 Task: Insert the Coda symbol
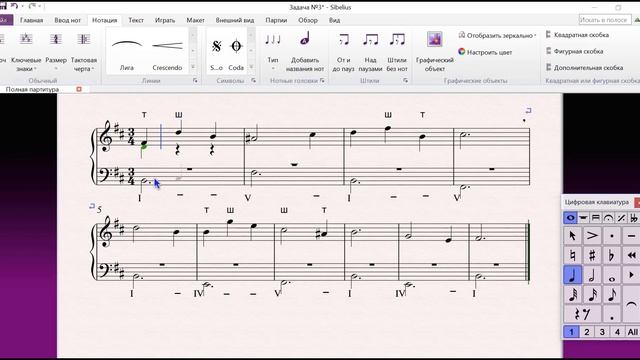pyautogui.click(x=236, y=51)
